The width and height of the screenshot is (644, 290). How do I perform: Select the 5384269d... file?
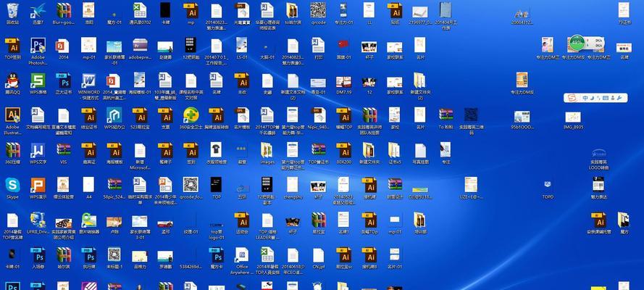[x=191, y=257]
